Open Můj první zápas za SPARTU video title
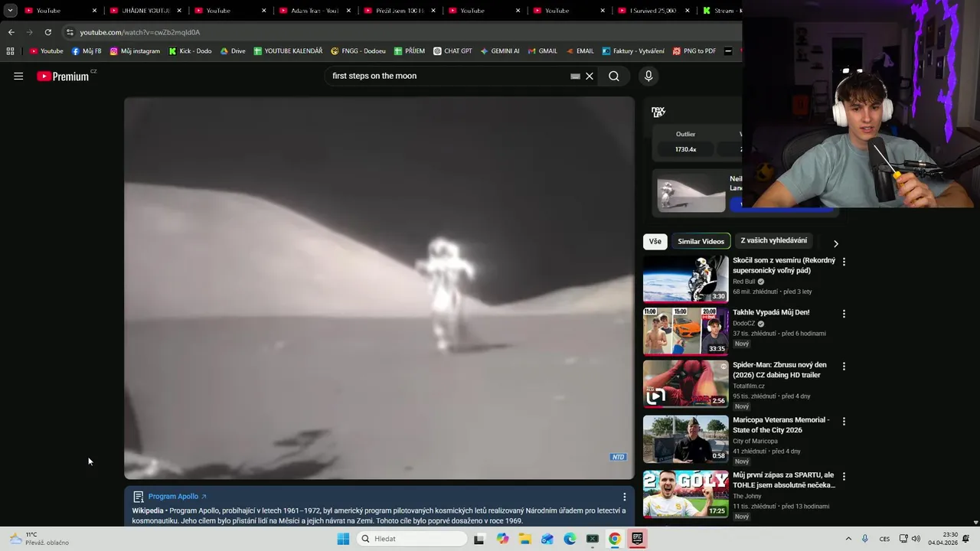 click(x=784, y=480)
